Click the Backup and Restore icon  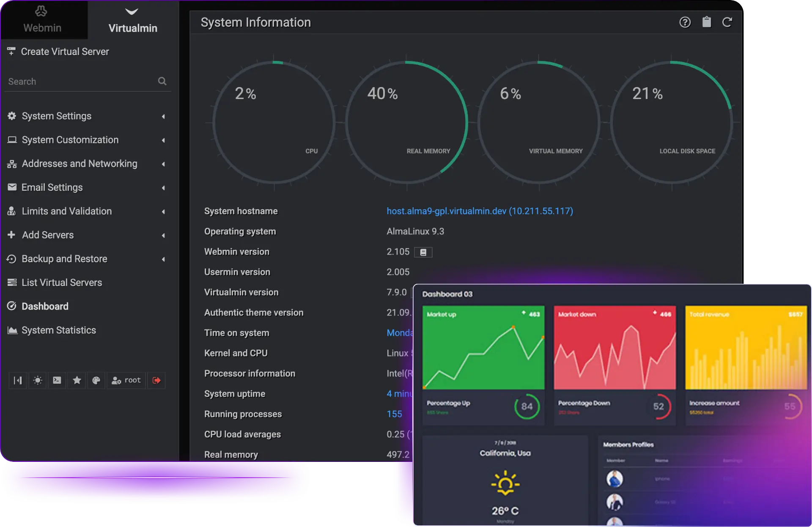click(x=11, y=258)
